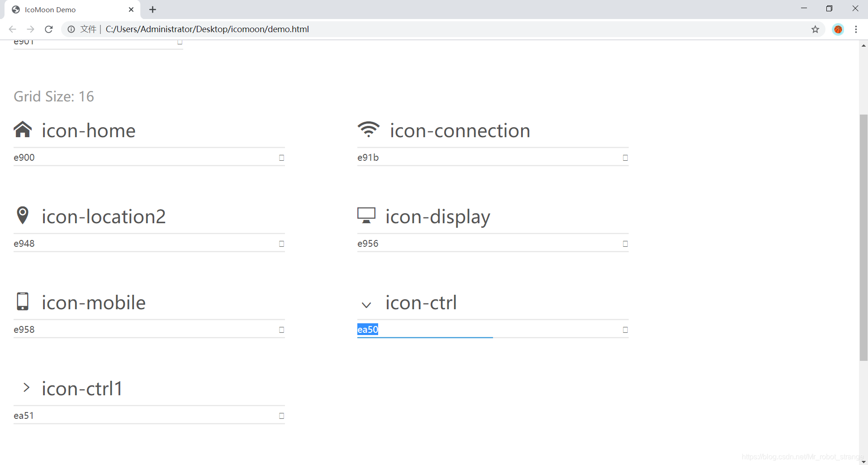
Task: Click the address bar URL demo.html
Action: click(207, 29)
